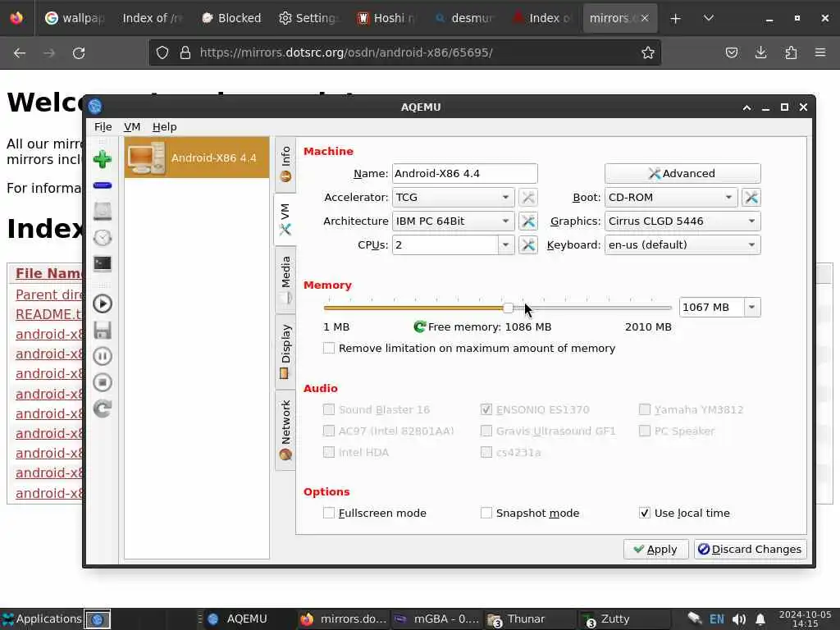Open the terminal console icon in sidebar

click(x=103, y=263)
